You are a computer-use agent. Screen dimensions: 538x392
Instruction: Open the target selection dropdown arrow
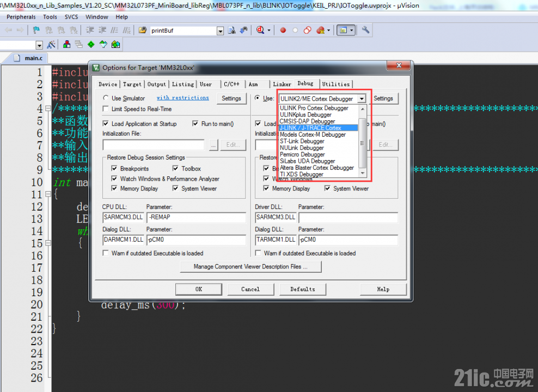coord(39,45)
